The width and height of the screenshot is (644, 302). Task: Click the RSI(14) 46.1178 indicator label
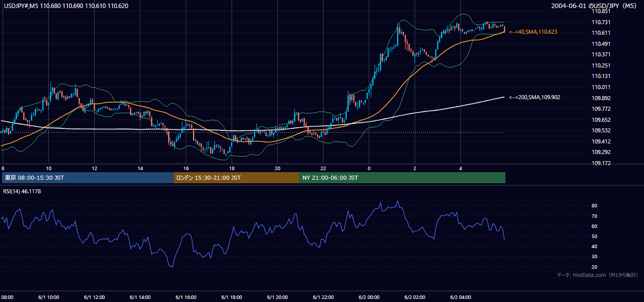22,191
